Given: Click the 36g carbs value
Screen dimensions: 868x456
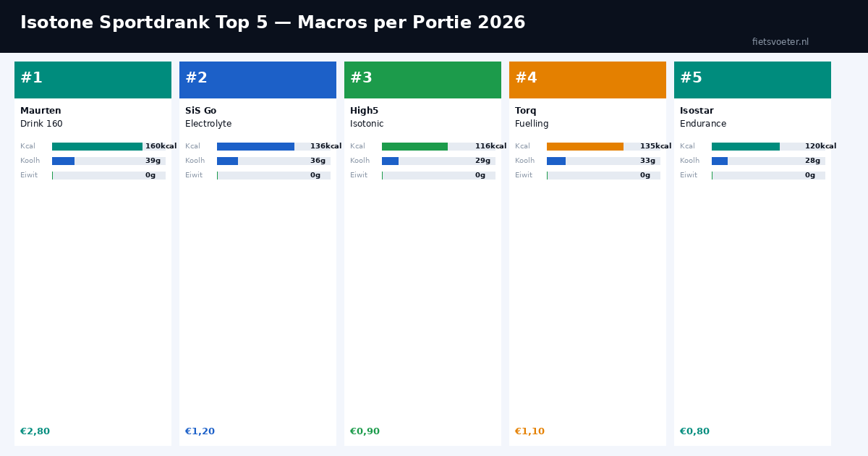Looking at the screenshot, I should [x=318, y=161].
